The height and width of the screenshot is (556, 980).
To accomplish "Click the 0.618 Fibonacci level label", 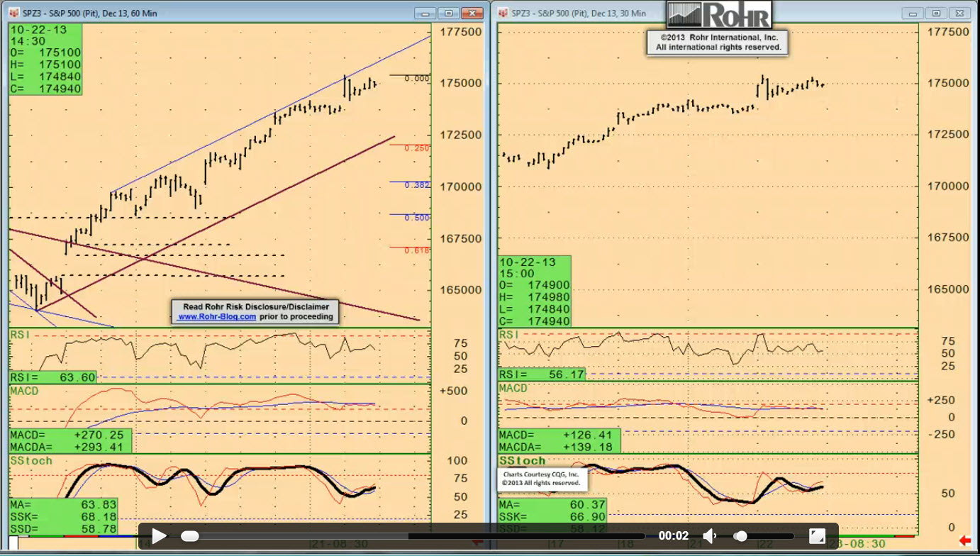I will click(417, 250).
